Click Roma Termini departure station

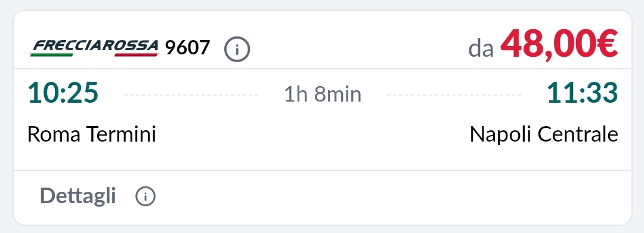click(92, 134)
